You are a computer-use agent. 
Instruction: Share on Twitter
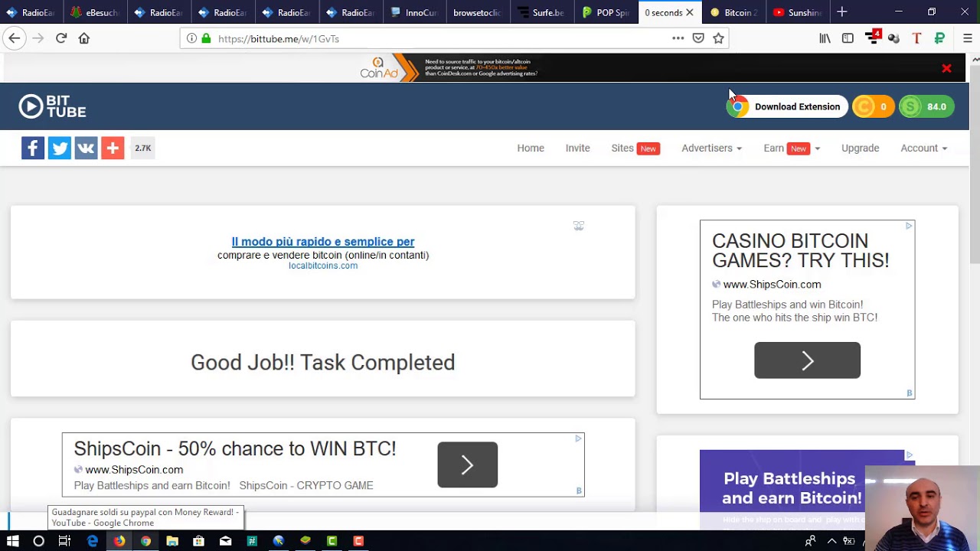coord(59,148)
